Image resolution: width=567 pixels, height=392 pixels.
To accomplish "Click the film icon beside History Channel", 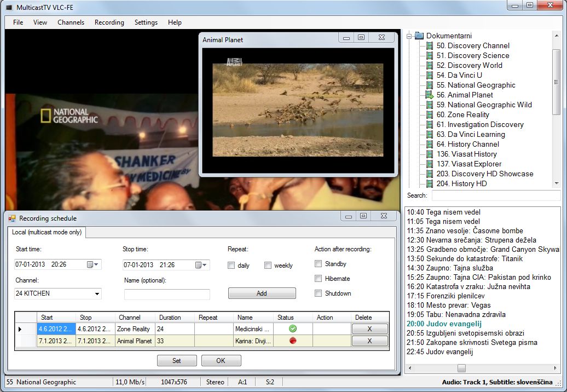I will point(429,145).
